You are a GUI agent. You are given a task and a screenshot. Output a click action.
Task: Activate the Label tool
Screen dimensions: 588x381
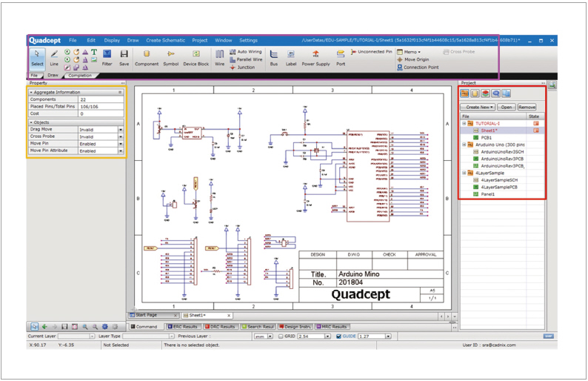pyautogui.click(x=291, y=57)
